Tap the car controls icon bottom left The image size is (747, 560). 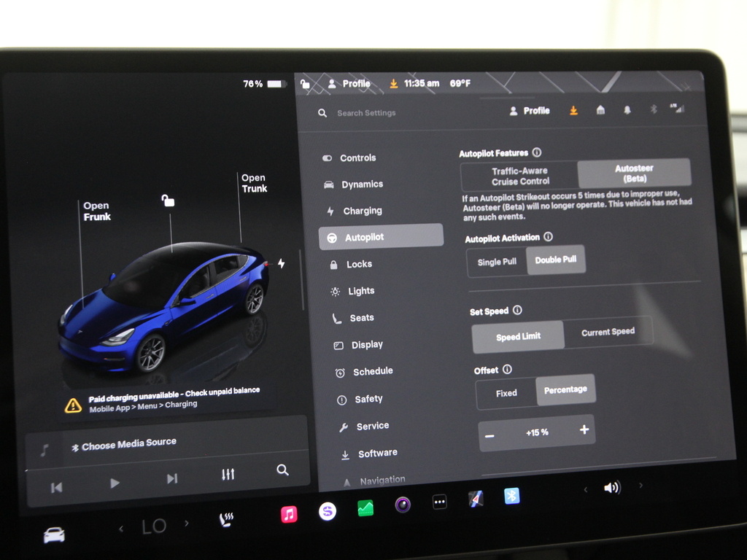click(x=54, y=535)
